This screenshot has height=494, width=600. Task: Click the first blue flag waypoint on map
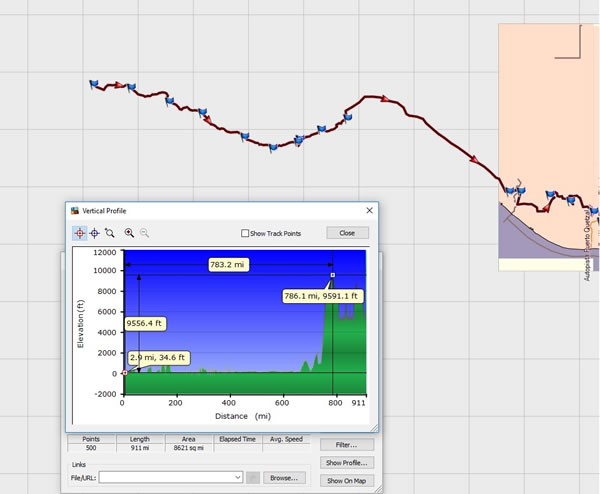(x=94, y=84)
